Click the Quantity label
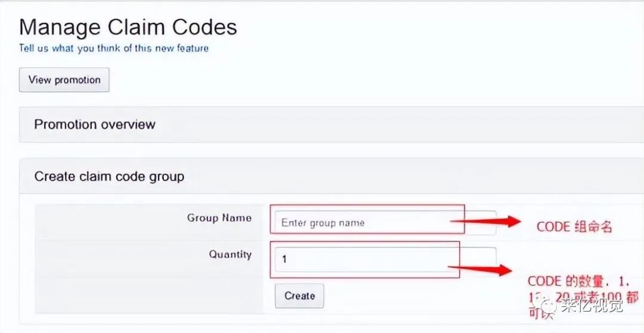This screenshot has width=644, height=333. point(230,254)
